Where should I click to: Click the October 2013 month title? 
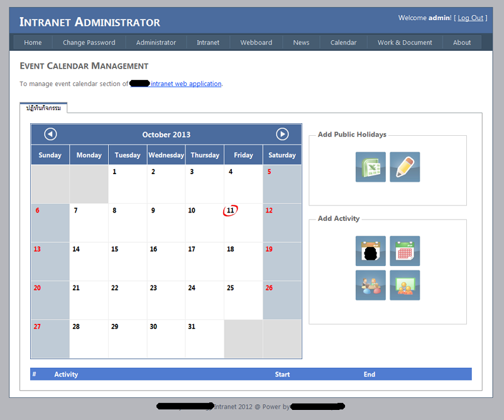(166, 135)
